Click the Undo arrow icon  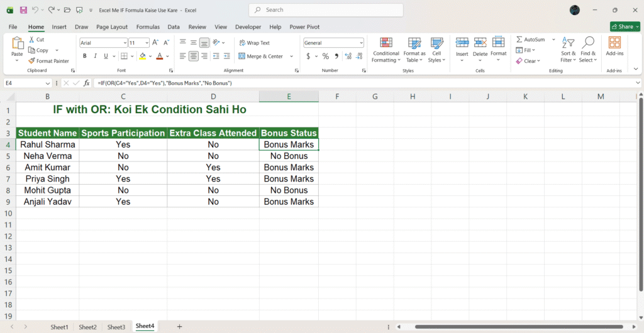click(35, 10)
